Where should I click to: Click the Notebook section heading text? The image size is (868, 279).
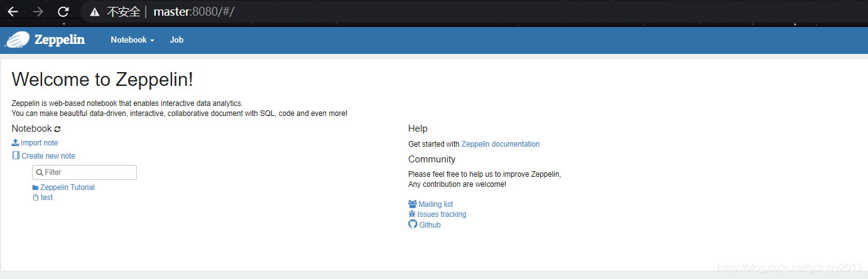[31, 129]
